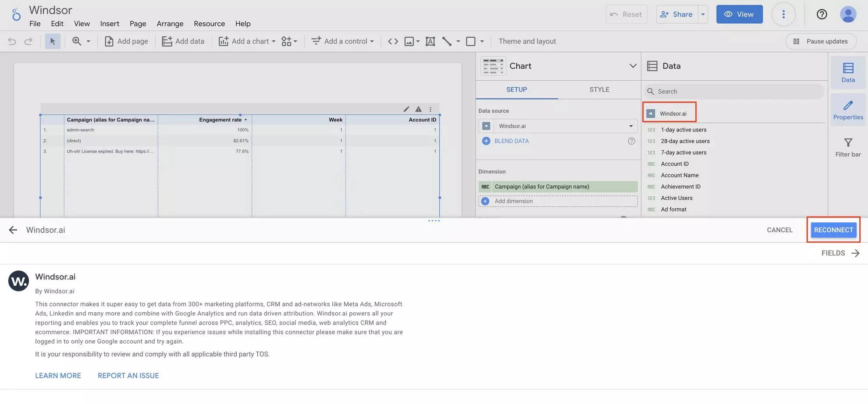Undo the last action
Screen dimensions: 868x404
point(12,41)
